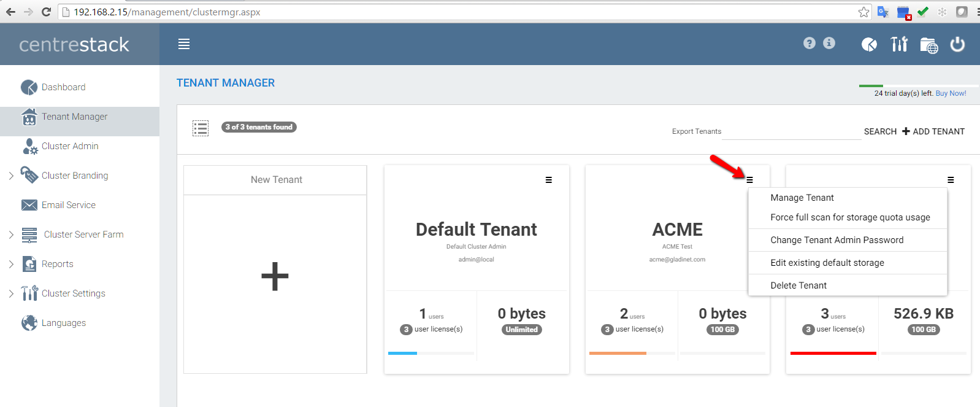Click the TENANT MANAGER heading

point(226,83)
